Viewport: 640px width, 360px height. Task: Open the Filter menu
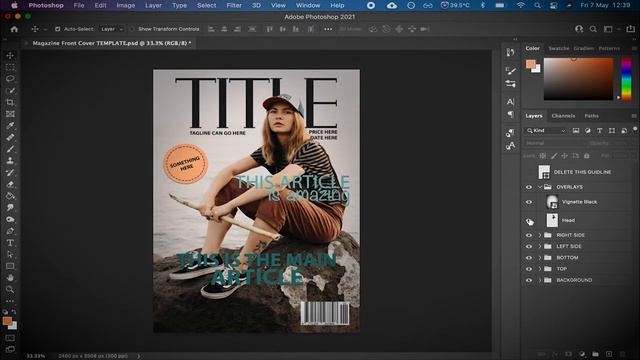pyautogui.click(x=234, y=5)
